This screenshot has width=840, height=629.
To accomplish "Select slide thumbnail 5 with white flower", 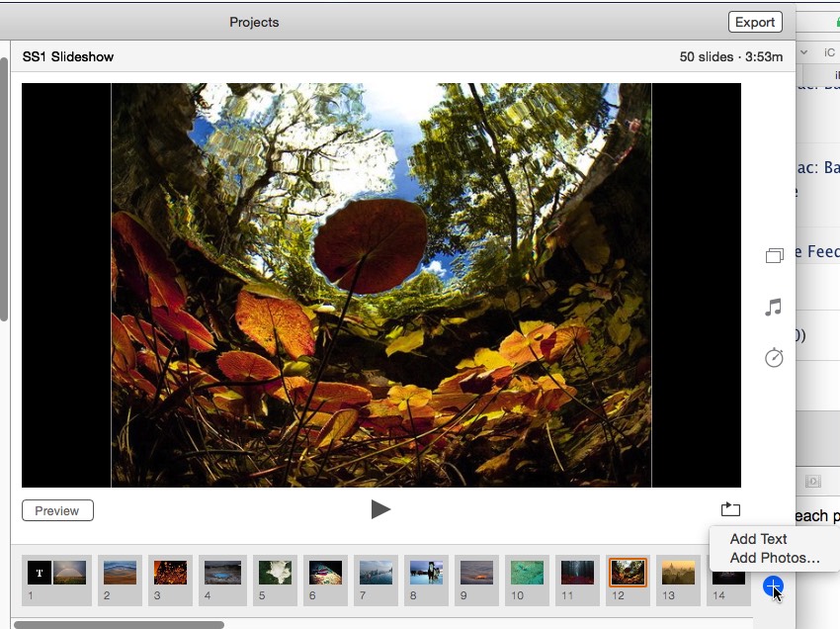I will click(275, 573).
